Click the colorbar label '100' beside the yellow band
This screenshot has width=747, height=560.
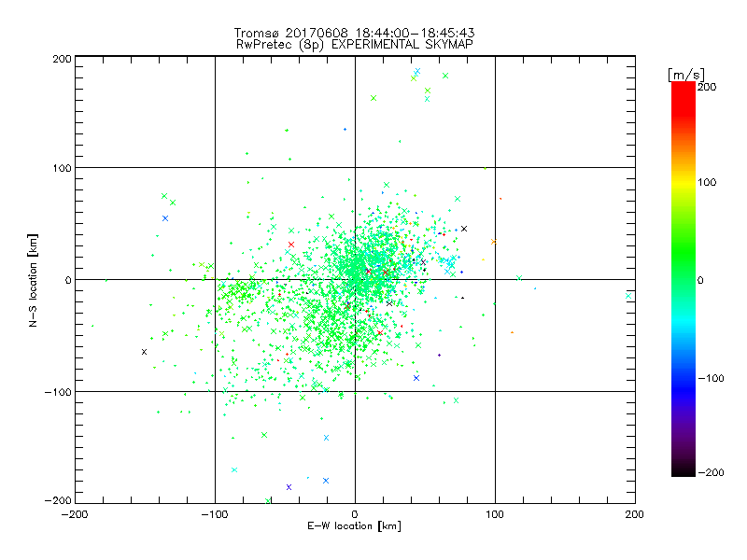[707, 182]
